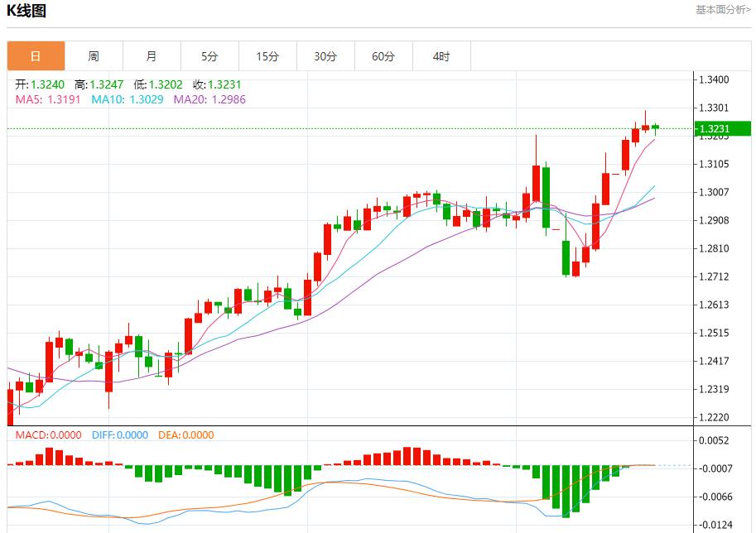756x533 pixels.
Task: Click the DEA:0.0000 indicator label
Action: coord(185,435)
